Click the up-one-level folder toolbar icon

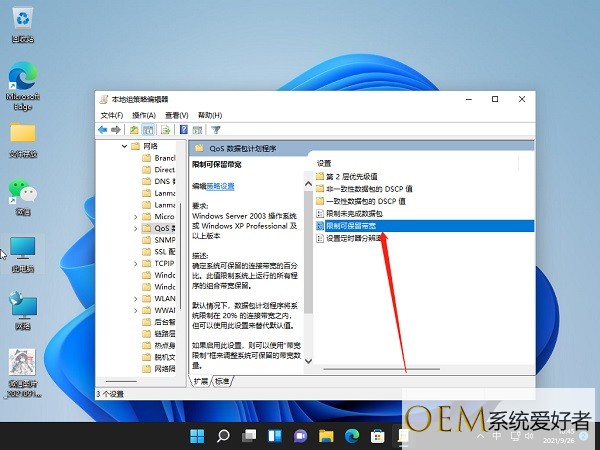click(x=134, y=130)
